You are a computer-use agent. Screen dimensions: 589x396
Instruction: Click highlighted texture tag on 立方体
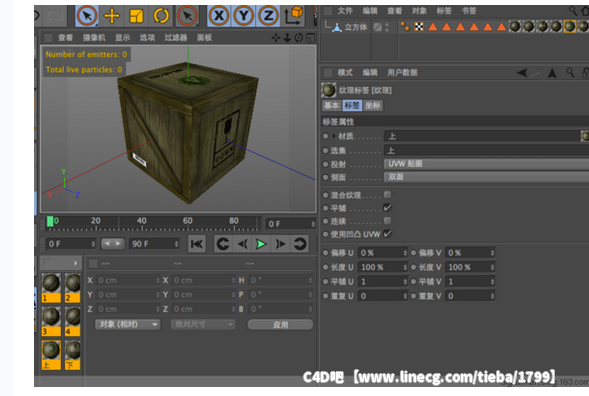(569, 26)
